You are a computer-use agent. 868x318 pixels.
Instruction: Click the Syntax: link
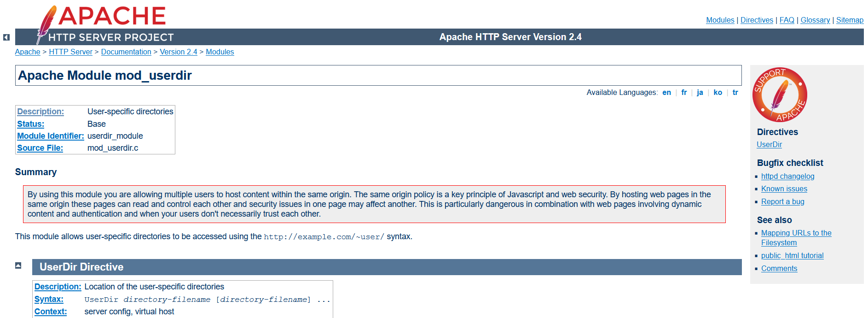pos(49,299)
